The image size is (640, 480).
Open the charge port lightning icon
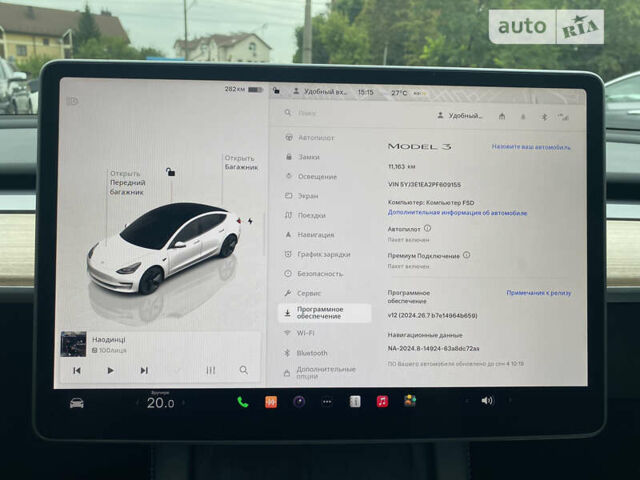click(x=250, y=221)
